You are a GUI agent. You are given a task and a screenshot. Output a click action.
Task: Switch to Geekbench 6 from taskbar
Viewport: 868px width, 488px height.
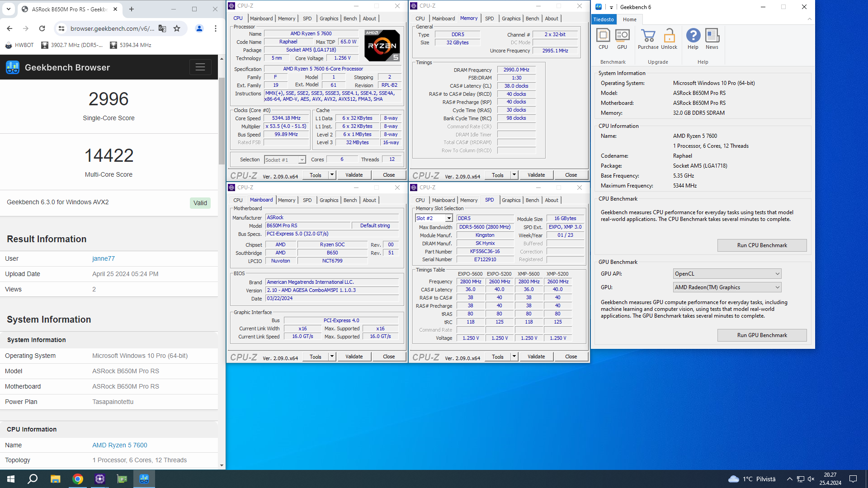144,479
